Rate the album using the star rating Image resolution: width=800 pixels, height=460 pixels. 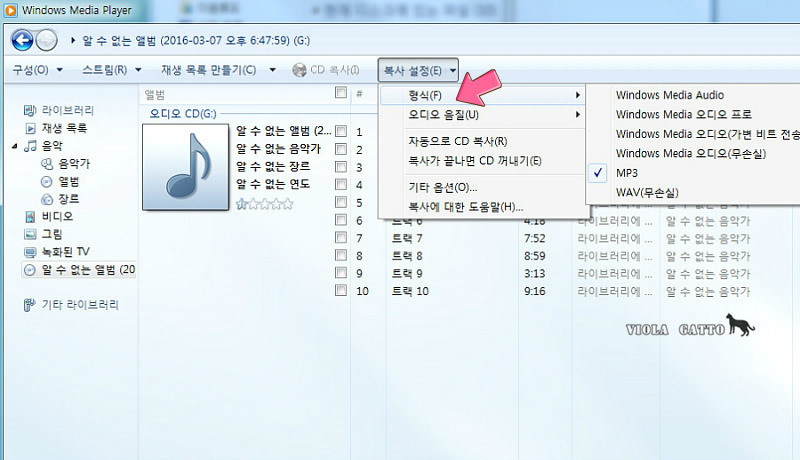click(265, 205)
